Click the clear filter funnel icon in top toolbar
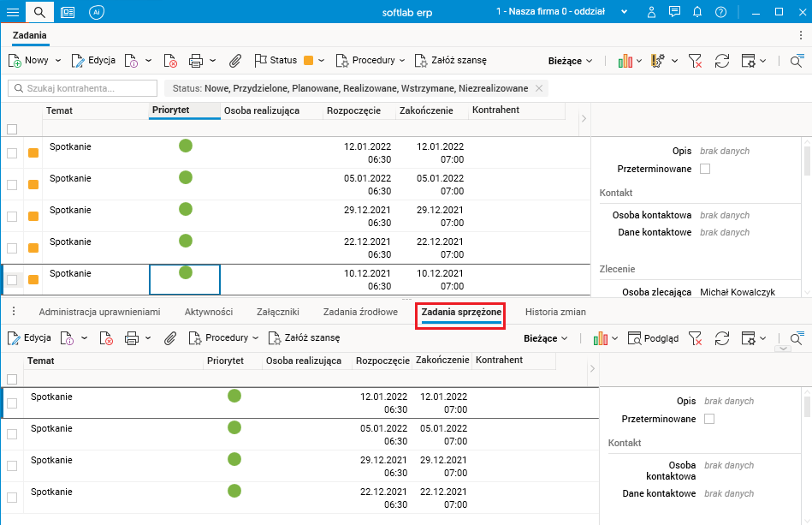 coord(695,61)
